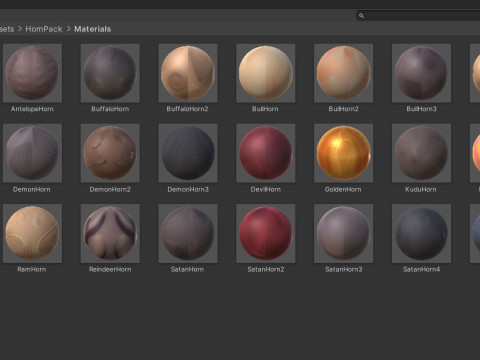Viewport: 480px width, 360px height.
Task: Click the DevilHorn name label
Action: (x=266, y=189)
